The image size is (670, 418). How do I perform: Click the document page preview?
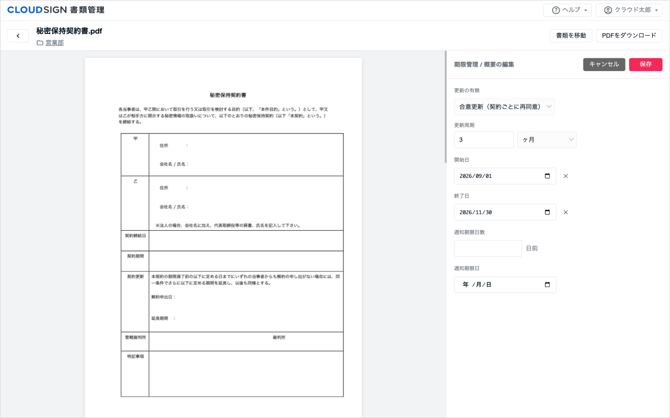click(x=223, y=238)
